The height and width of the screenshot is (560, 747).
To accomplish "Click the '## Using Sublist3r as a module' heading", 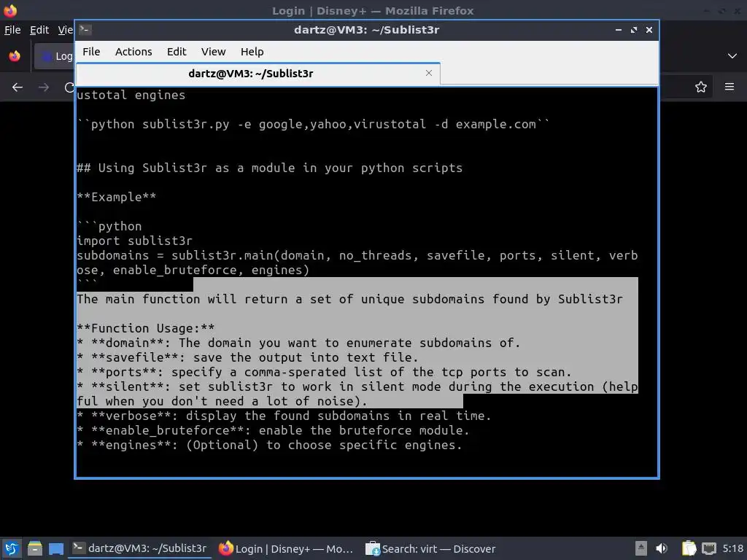I will [270, 168].
